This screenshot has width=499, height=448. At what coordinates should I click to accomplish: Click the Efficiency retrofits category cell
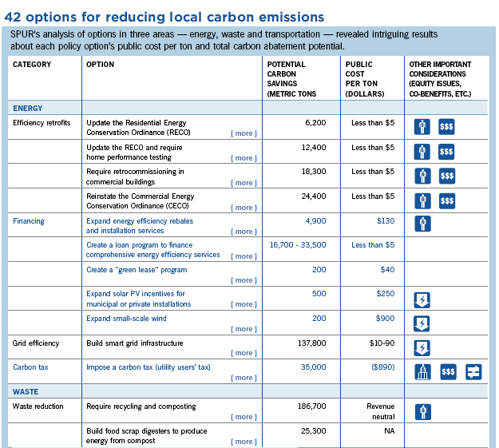(42, 123)
